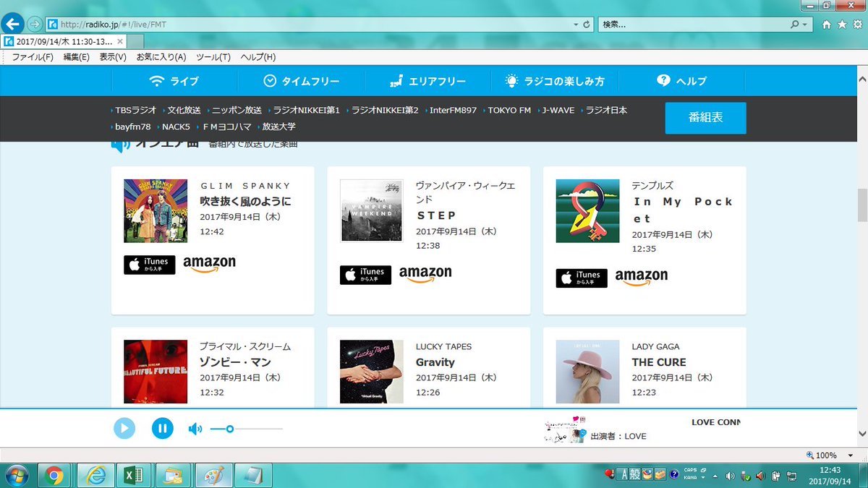Click the 番組表 button

click(x=705, y=118)
